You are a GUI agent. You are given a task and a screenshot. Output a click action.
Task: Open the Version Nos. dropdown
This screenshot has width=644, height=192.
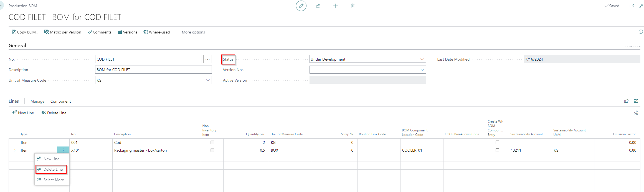coord(422,70)
